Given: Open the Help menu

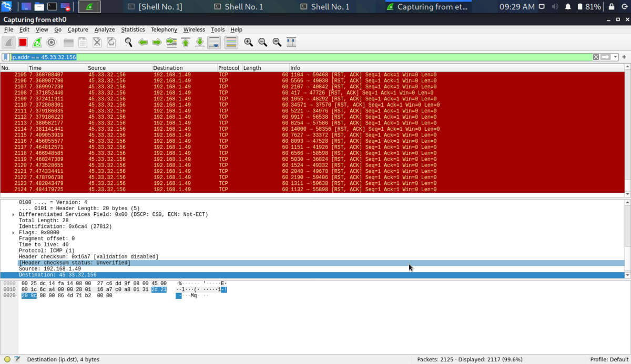Looking at the screenshot, I should 236,30.
